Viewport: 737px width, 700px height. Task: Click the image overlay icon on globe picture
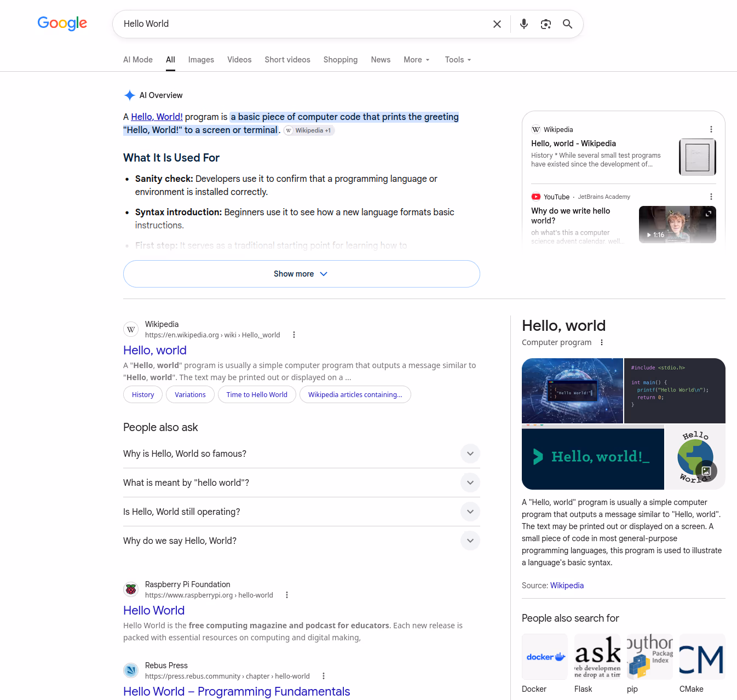pos(706,471)
